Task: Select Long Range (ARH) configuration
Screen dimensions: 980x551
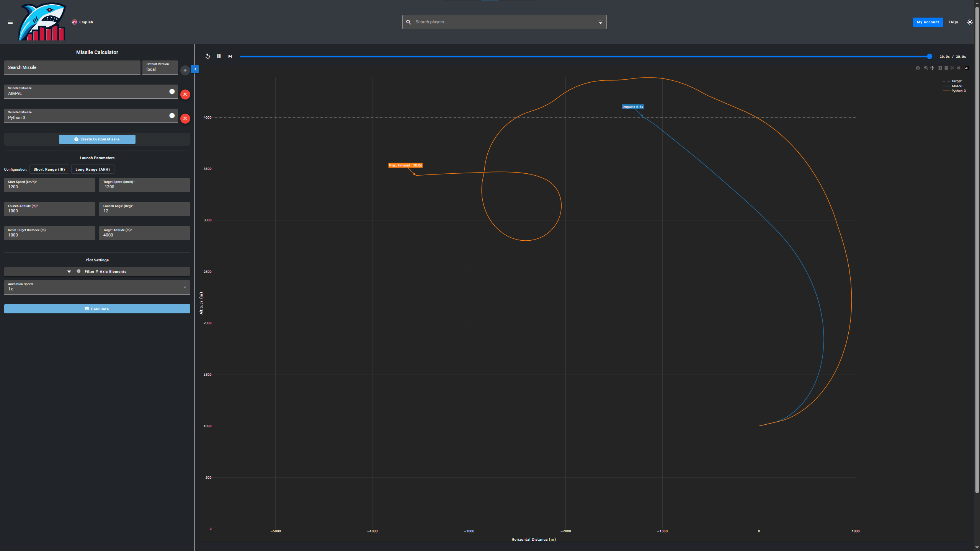Action: click(x=92, y=169)
